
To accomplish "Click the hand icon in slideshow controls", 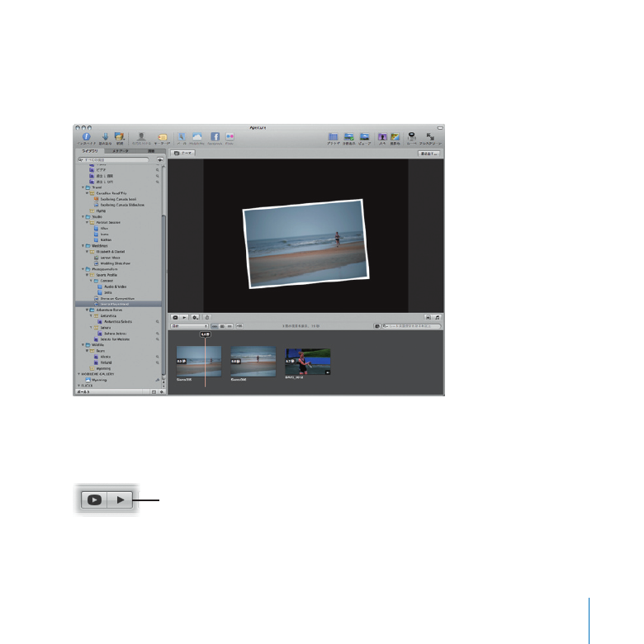I will 207,318.
